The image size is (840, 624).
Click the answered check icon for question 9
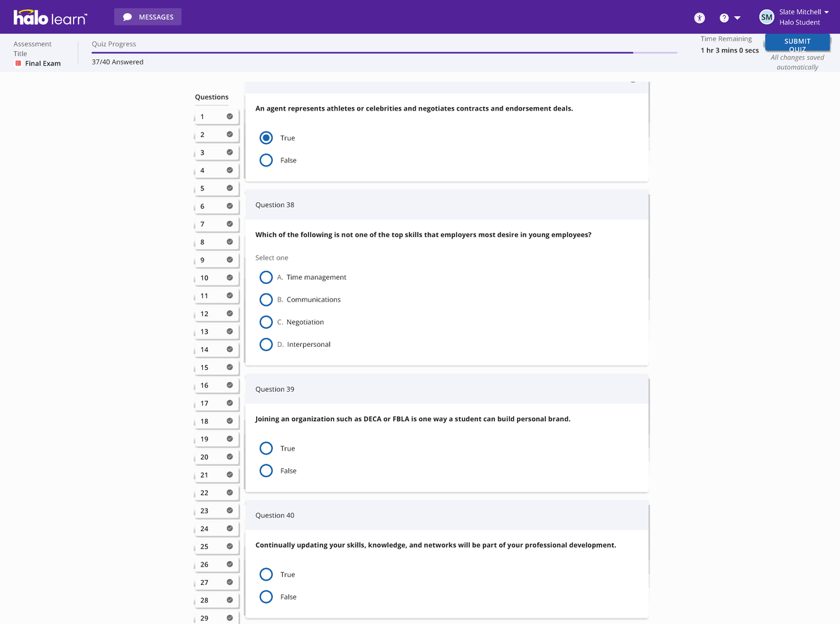pos(230,260)
